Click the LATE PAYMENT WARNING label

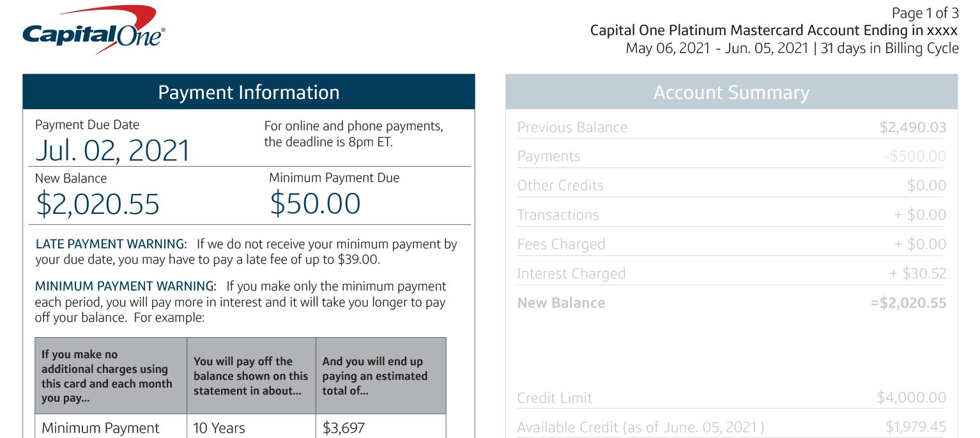(111, 244)
